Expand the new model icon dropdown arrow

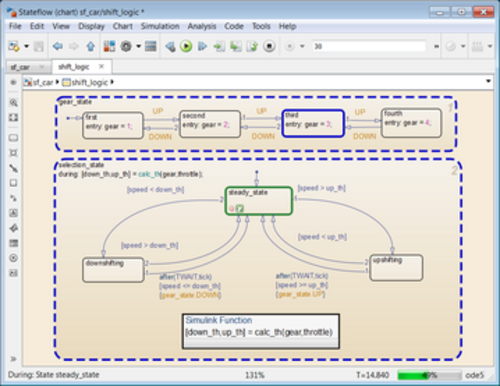pos(26,46)
